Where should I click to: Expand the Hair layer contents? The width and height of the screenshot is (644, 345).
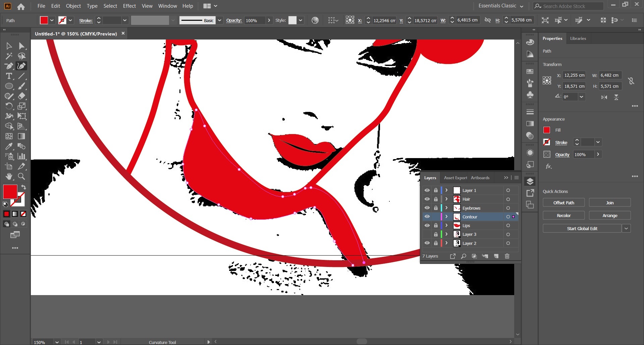(x=446, y=199)
